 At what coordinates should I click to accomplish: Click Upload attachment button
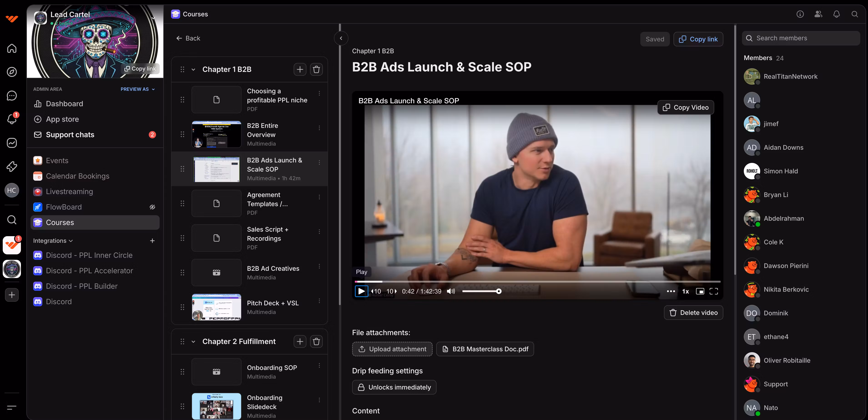(x=392, y=349)
